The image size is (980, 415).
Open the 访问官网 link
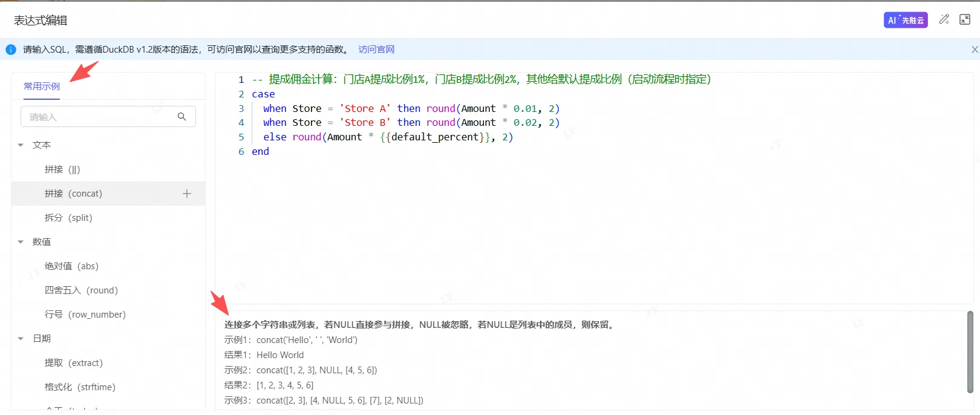click(376, 50)
